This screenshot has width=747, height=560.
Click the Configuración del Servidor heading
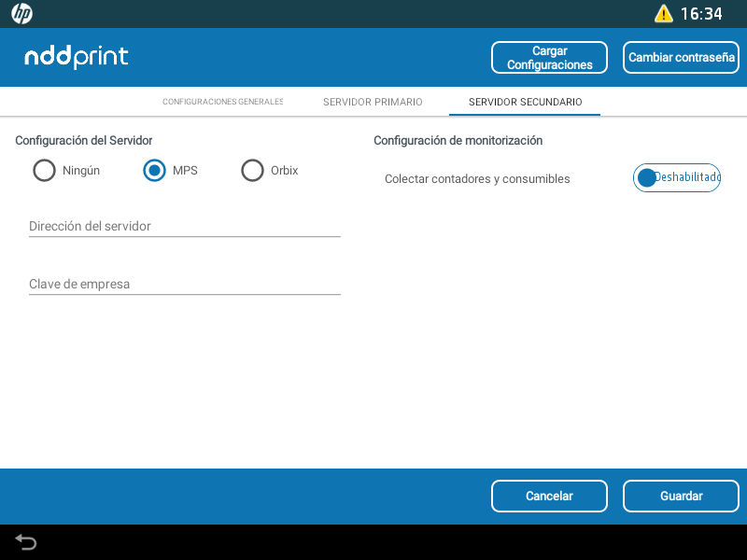(x=83, y=141)
